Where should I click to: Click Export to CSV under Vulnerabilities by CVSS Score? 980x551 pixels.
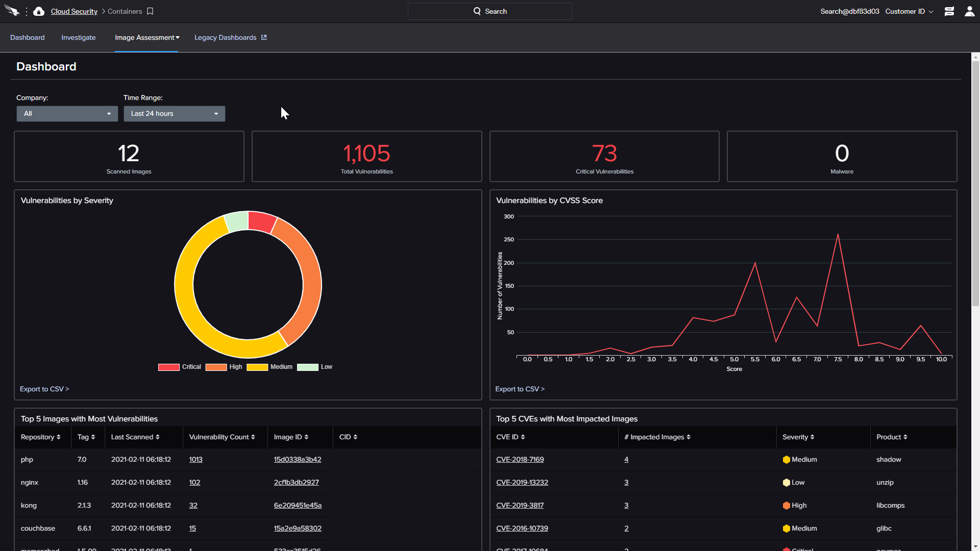(x=520, y=389)
